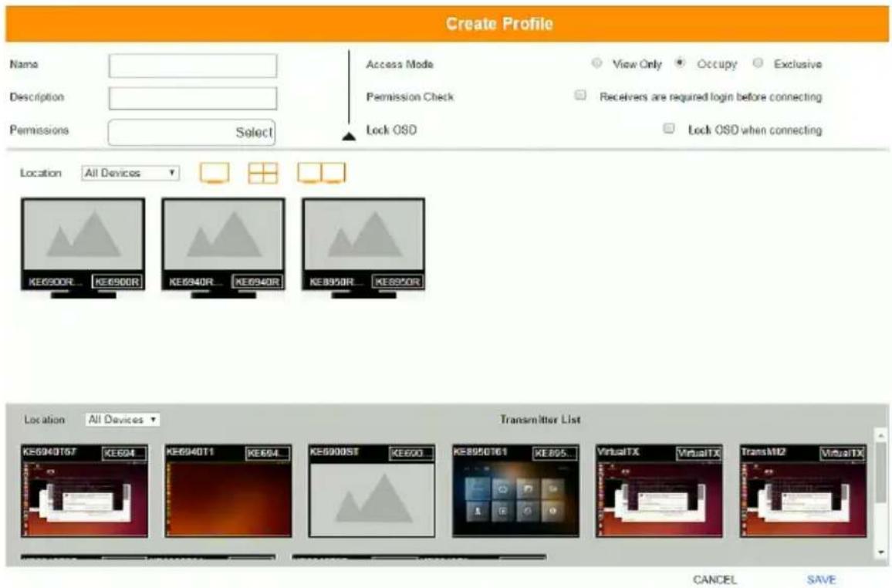The height and width of the screenshot is (588, 892).
Task: Click the VirtualTX tag on TransMit2 transmitter
Action: coord(842,453)
